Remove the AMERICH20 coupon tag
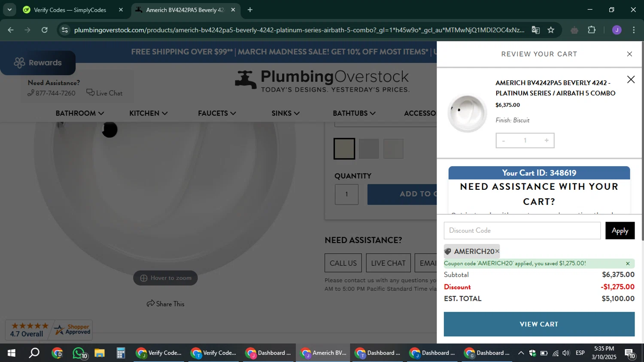 click(x=497, y=251)
